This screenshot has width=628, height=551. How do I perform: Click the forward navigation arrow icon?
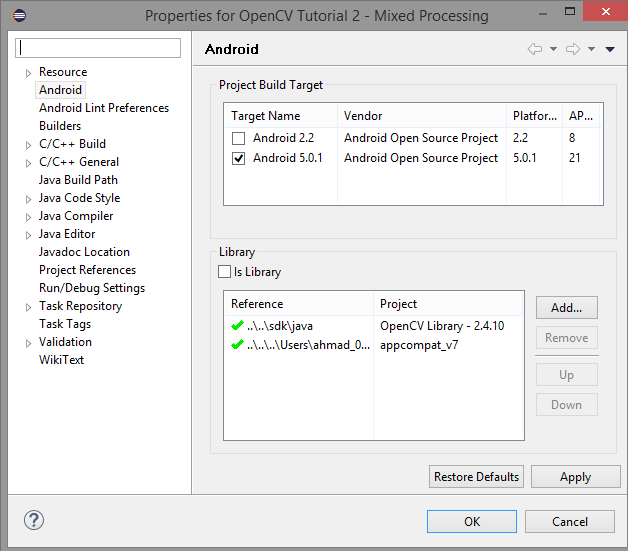point(573,49)
